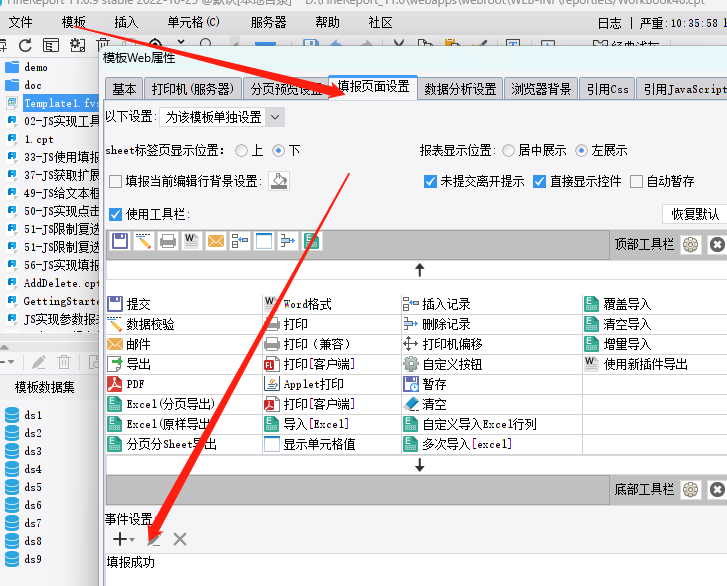The height and width of the screenshot is (586, 727).
Task: Choose 下 for sheet tab position
Action: click(278, 151)
